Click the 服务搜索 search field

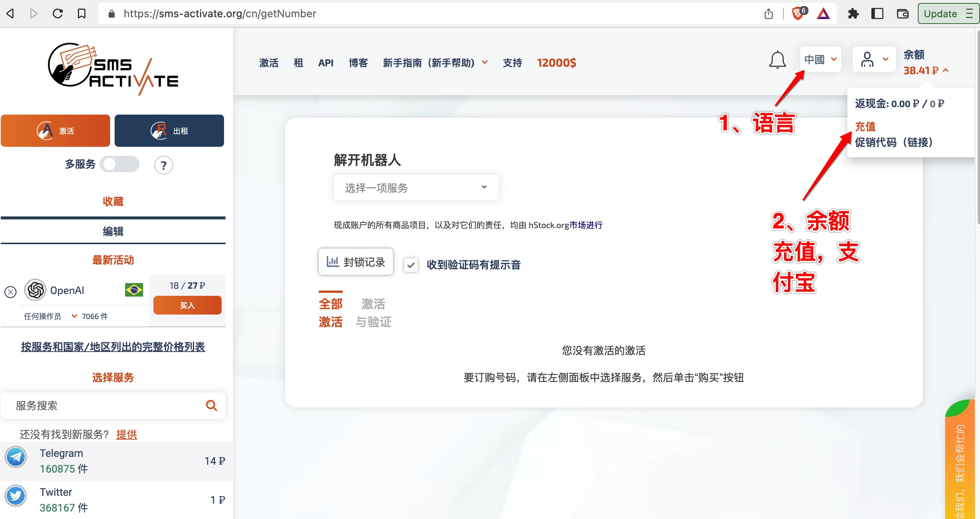click(x=113, y=406)
